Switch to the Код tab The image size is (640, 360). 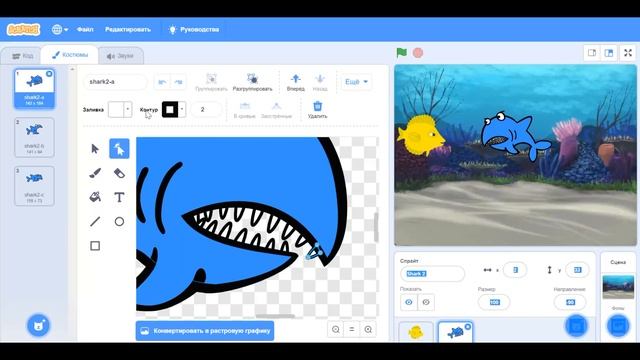click(x=23, y=56)
